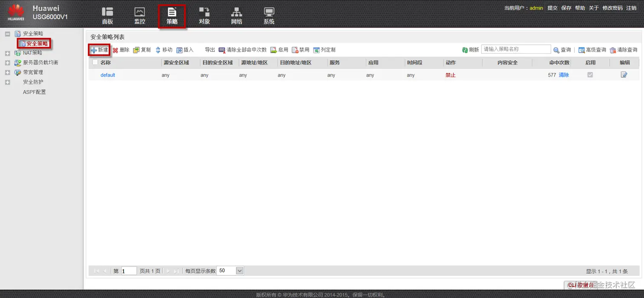Select 带宽管理 in sidebar
This screenshot has height=298, width=644.
point(33,72)
